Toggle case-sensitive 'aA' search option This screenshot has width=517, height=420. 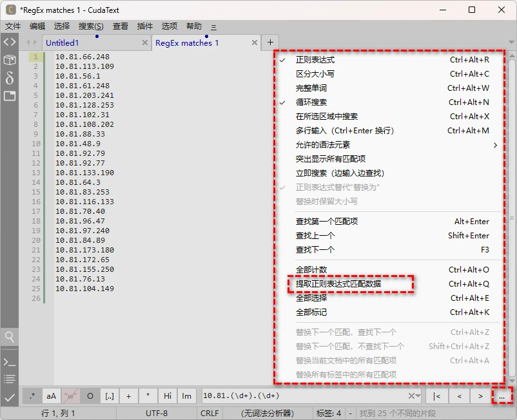(x=52, y=396)
